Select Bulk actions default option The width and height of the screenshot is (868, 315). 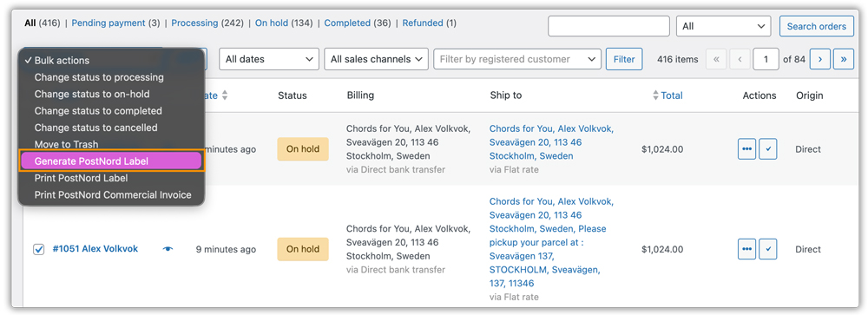[111, 61]
